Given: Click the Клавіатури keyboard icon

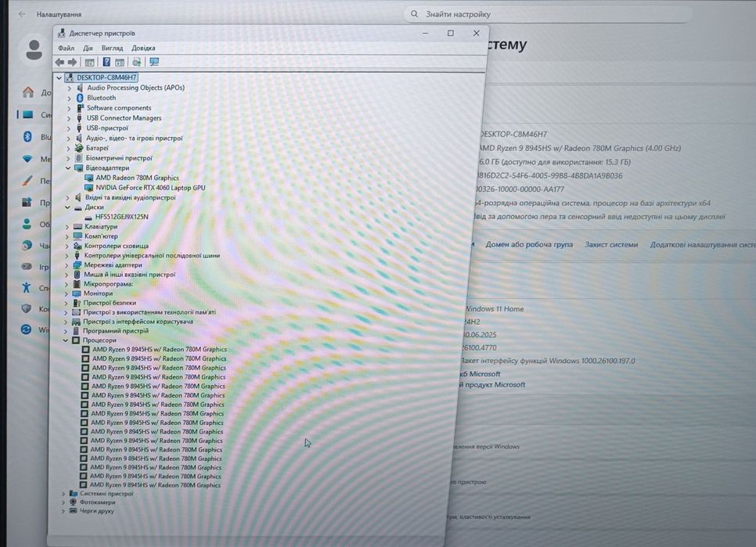Looking at the screenshot, I should (x=77, y=226).
